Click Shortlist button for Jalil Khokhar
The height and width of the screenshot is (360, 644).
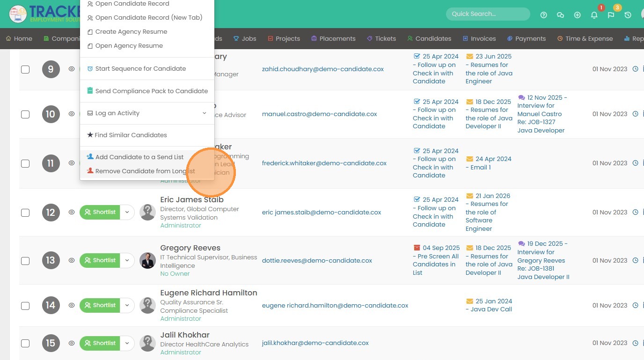100,343
